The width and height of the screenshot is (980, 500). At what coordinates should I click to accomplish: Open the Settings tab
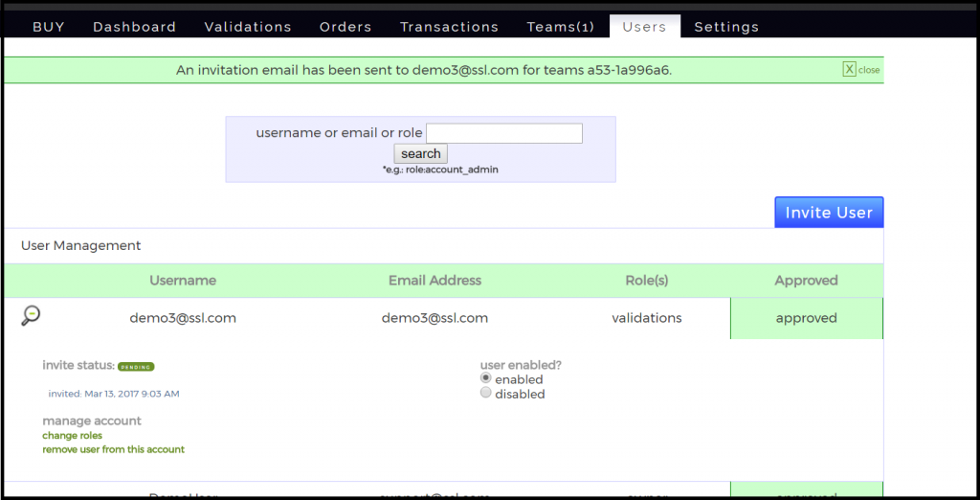pyautogui.click(x=726, y=27)
